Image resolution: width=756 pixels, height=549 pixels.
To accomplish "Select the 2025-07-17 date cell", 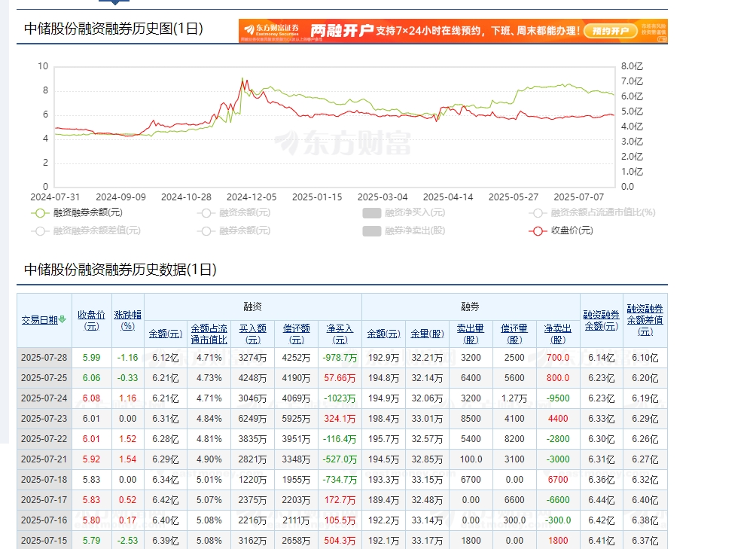I will pos(44,500).
